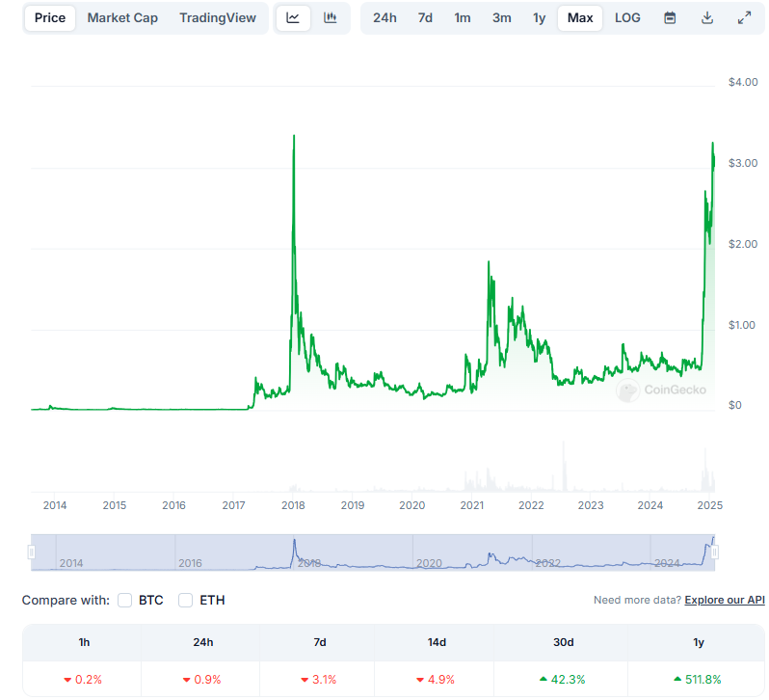Click the left range navigator handle
Screen dimensions: 769x700
31,552
